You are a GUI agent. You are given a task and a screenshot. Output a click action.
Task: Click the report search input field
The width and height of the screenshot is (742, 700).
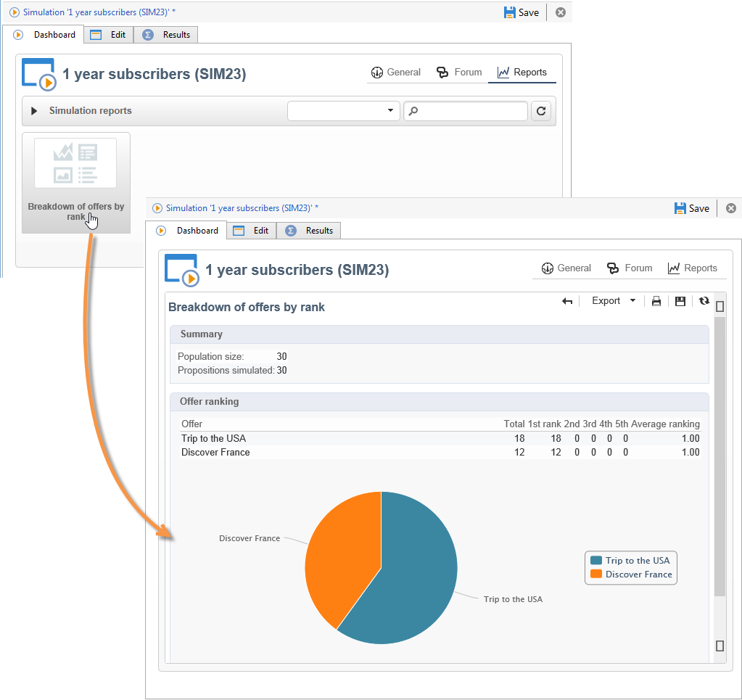coord(466,111)
